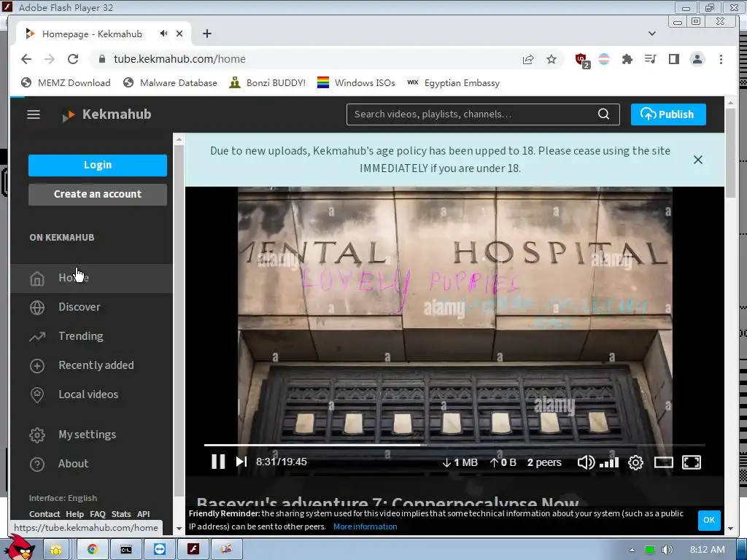This screenshot has height=560, width=747.
Task: Open the Help footer link
Action: [74, 514]
